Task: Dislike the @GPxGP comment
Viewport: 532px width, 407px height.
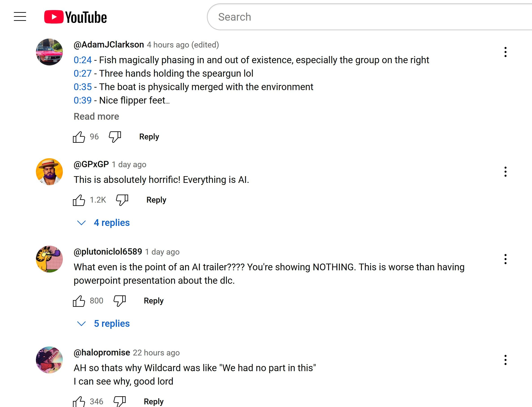Action: coord(122,200)
